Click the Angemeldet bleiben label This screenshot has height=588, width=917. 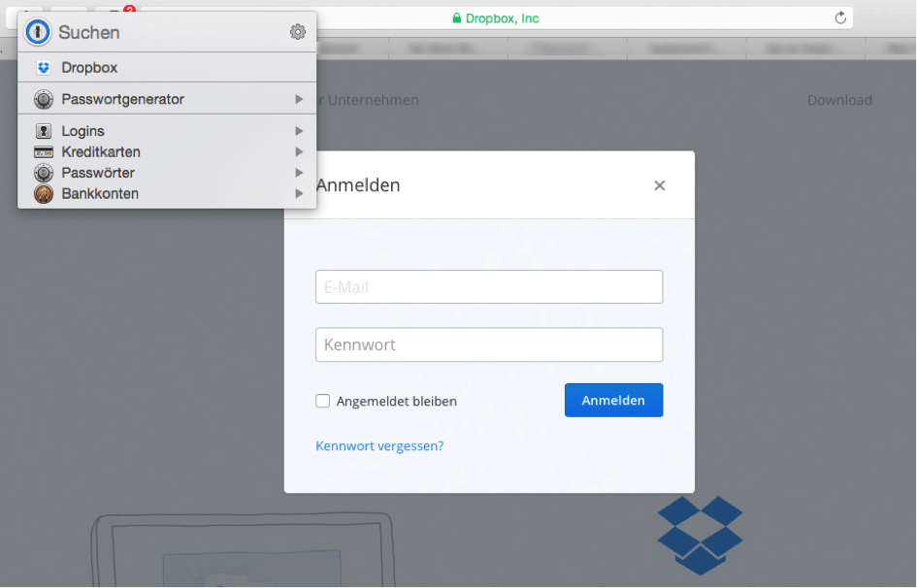point(397,402)
